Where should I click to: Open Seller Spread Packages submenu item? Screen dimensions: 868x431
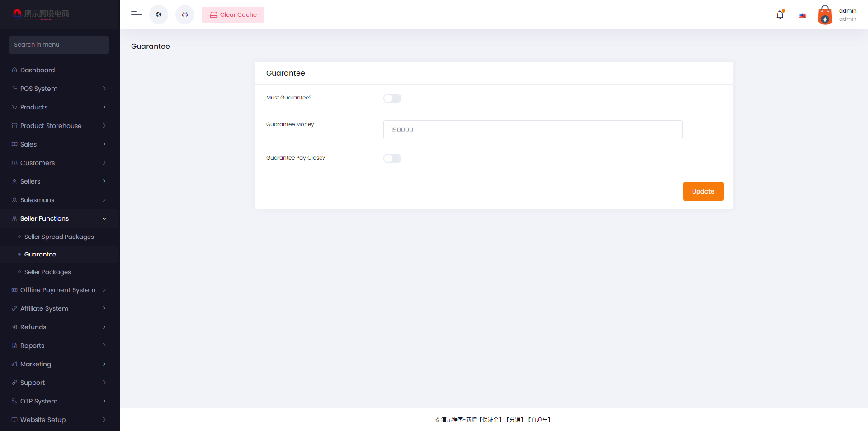60,237
